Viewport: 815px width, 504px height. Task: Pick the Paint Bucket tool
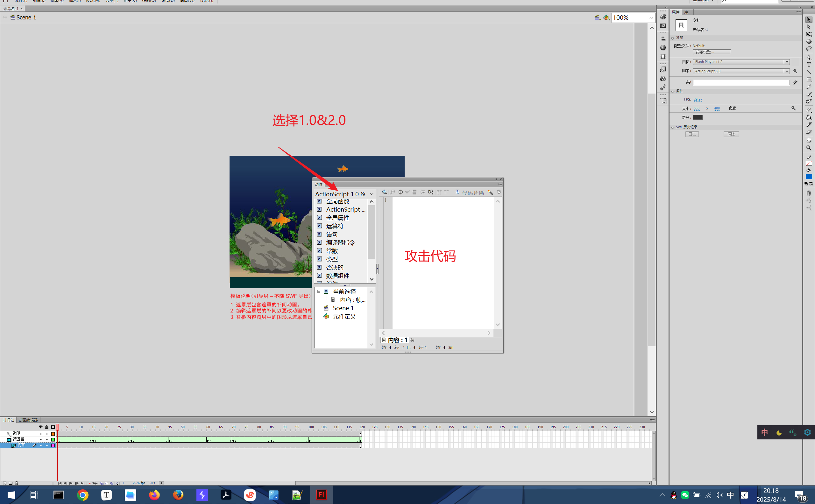[x=809, y=117]
